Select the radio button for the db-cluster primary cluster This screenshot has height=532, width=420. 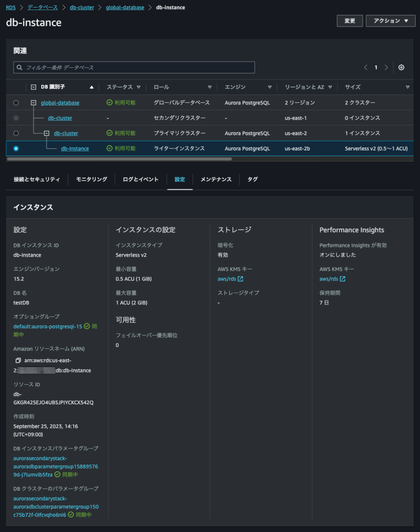point(16,133)
